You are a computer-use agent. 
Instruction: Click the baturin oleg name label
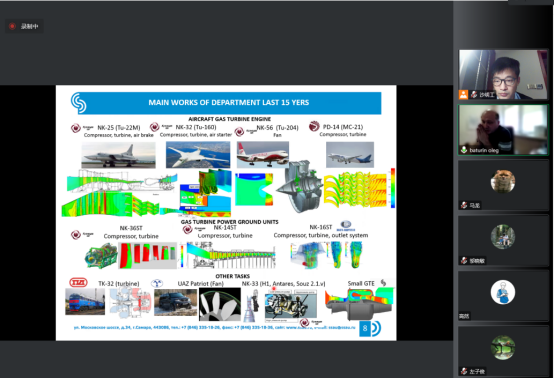(x=484, y=150)
